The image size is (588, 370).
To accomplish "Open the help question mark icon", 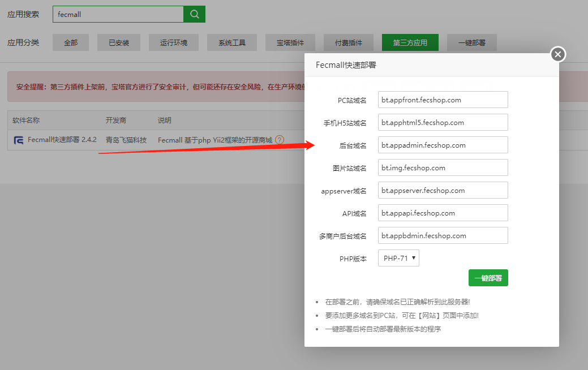I will [x=280, y=140].
